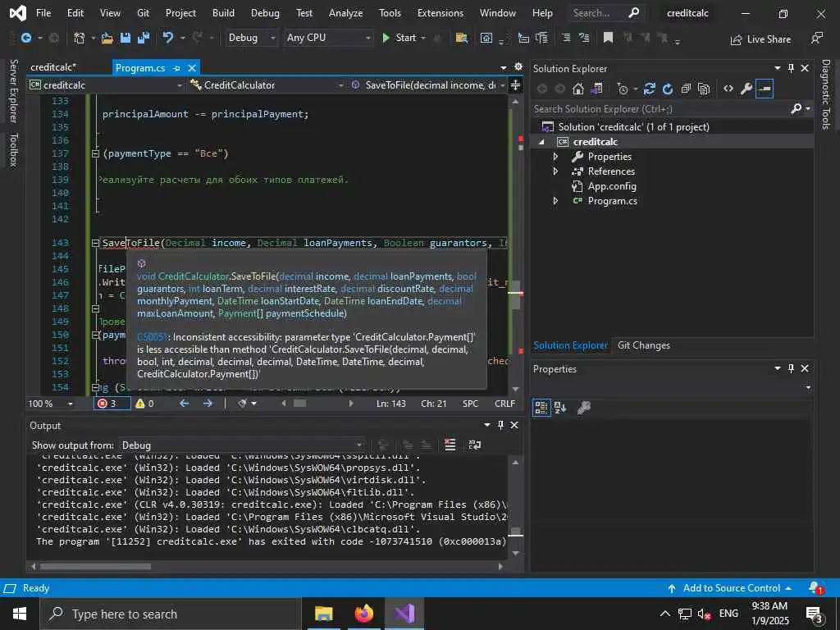Click Refresh icon in Solution Explorer
This screenshot has width=840, height=630.
pyautogui.click(x=668, y=89)
